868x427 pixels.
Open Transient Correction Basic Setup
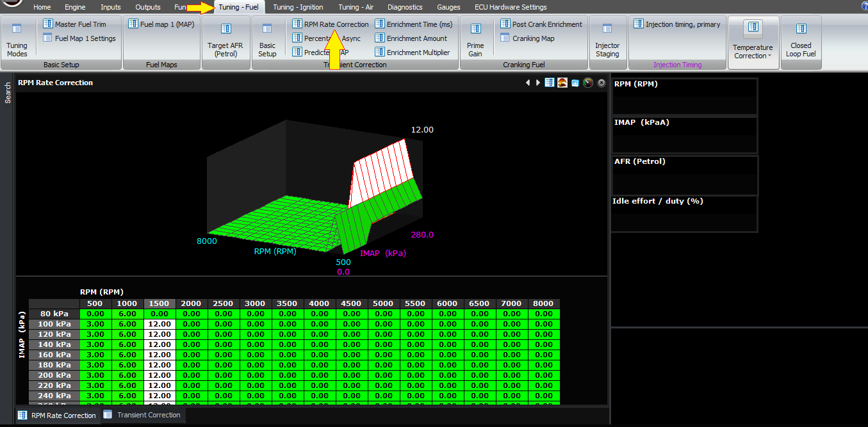(x=267, y=40)
